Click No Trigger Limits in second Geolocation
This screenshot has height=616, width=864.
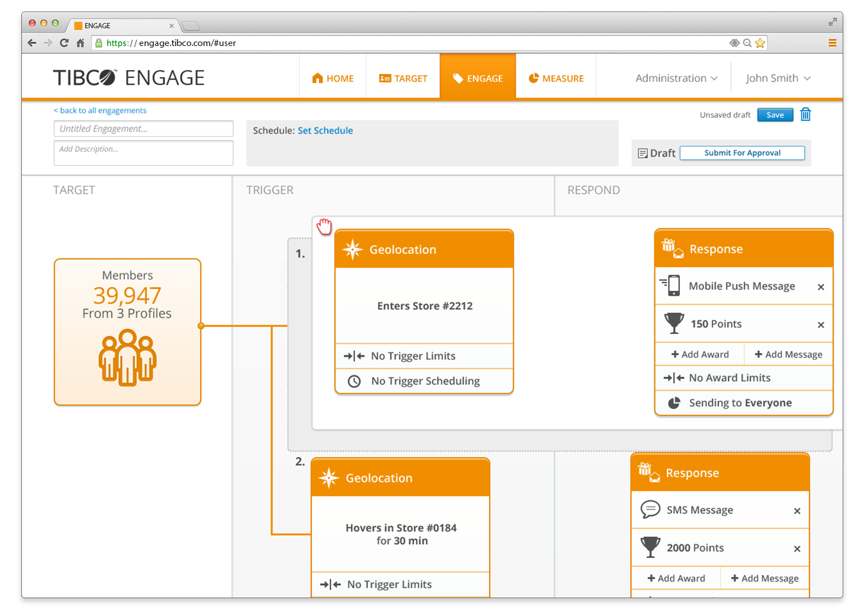point(400,584)
